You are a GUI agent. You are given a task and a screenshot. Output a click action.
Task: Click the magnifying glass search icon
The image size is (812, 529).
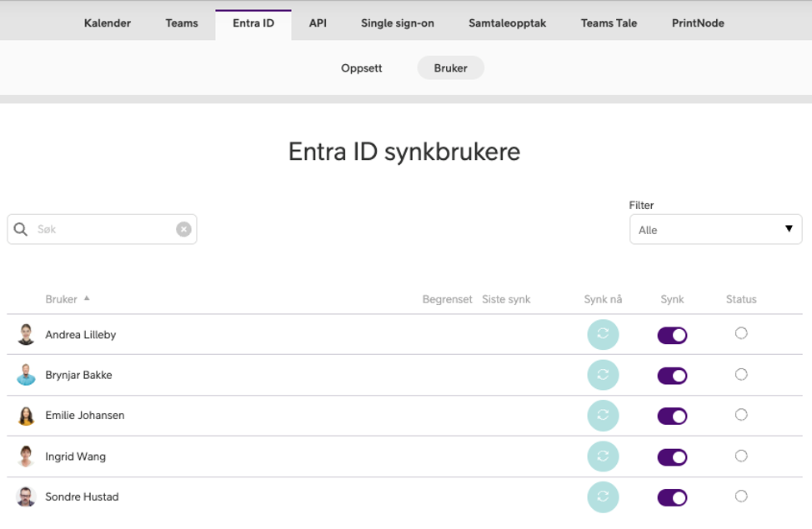(x=21, y=230)
